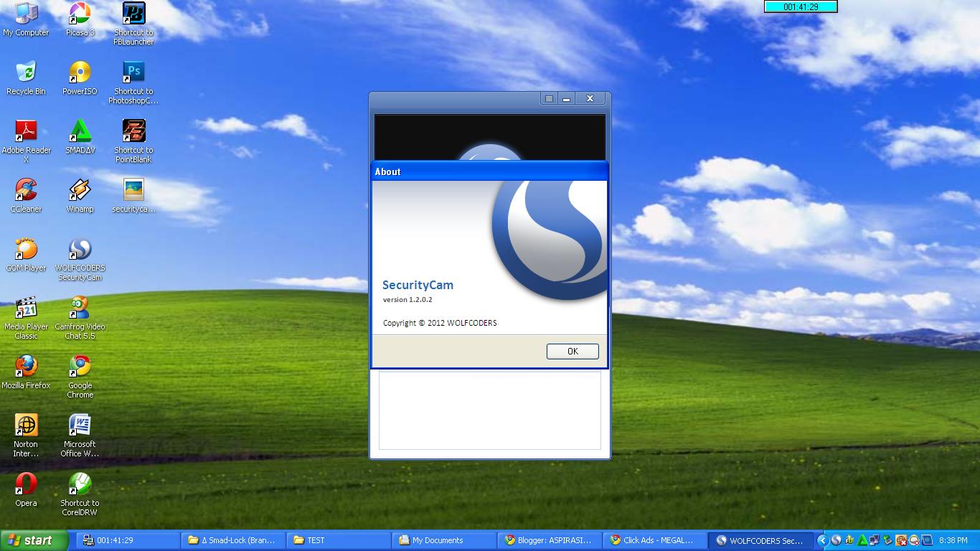Image resolution: width=980 pixels, height=551 pixels.
Task: Select the Shortcut to PhotoshopC icon
Action: (133, 83)
